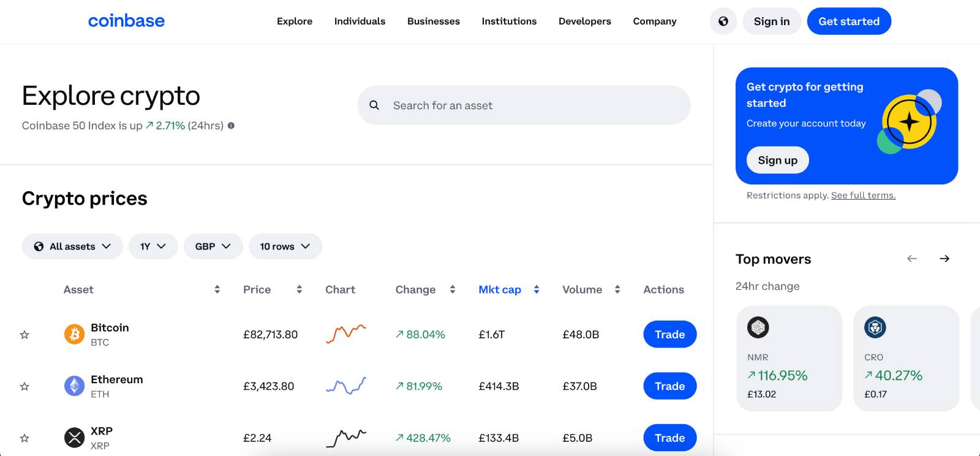Image resolution: width=980 pixels, height=456 pixels.
Task: Star Bitcoin to watchlist
Action: point(24,335)
